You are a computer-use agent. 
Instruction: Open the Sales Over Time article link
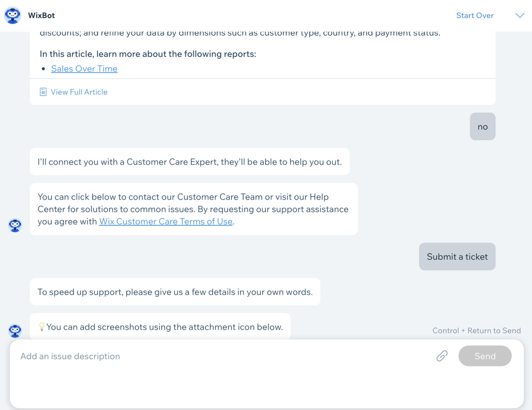click(x=84, y=69)
